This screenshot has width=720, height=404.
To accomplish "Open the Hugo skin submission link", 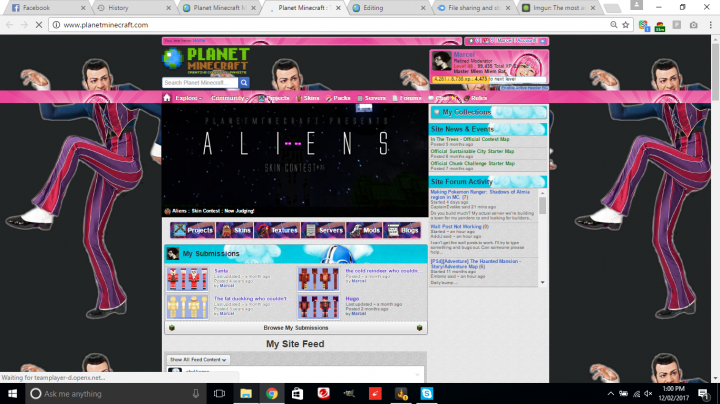I will [352, 298].
